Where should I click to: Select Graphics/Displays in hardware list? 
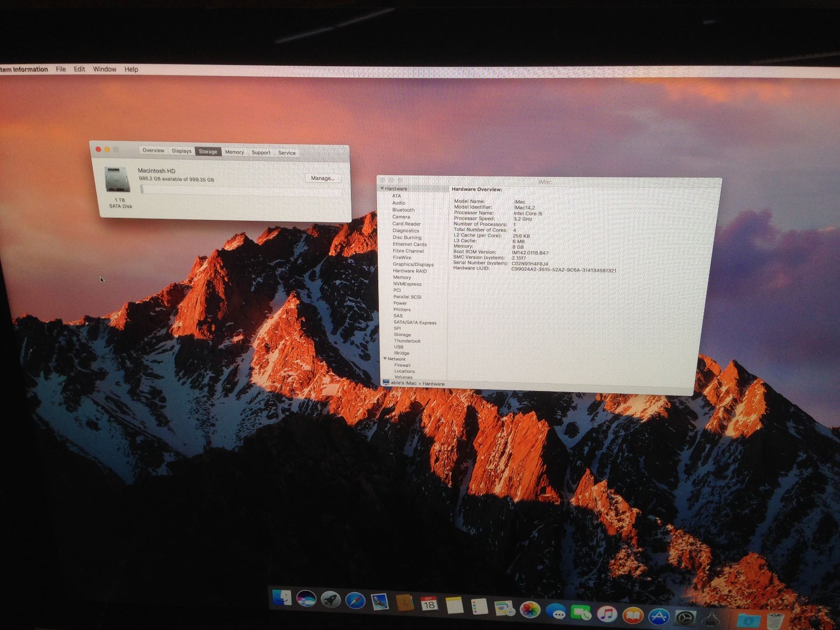(x=413, y=265)
